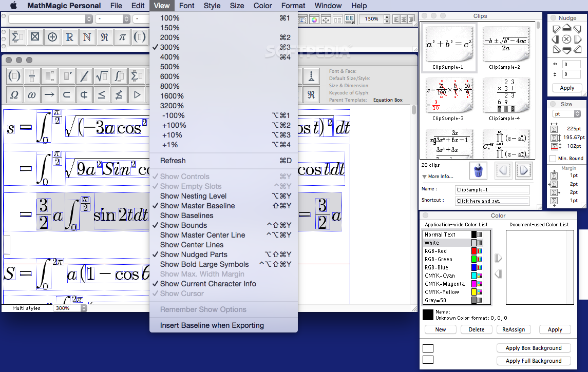Screen dimensions: 588x372
Task: Open the not-less-than negated relations palette
Action: (x=119, y=94)
